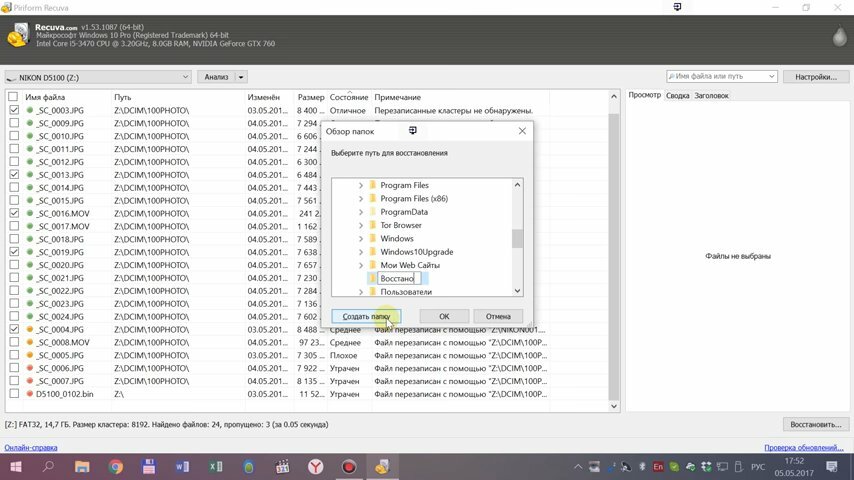Click the red status dot of D5100_0102.bin
The image size is (854, 480).
30,394
